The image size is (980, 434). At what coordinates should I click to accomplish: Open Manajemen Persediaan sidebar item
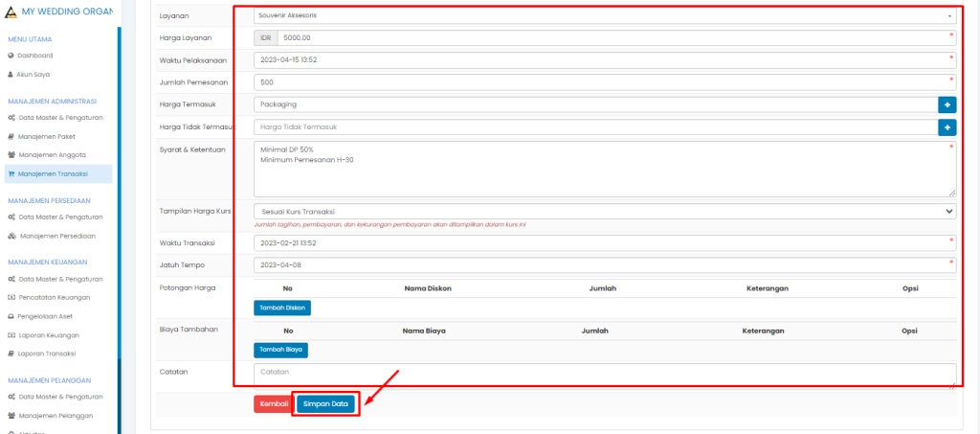(57, 236)
